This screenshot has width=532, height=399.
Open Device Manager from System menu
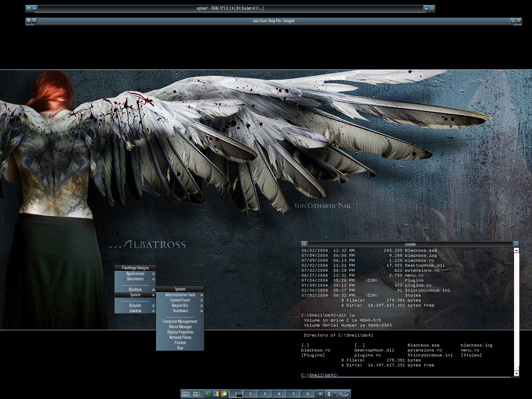click(180, 327)
